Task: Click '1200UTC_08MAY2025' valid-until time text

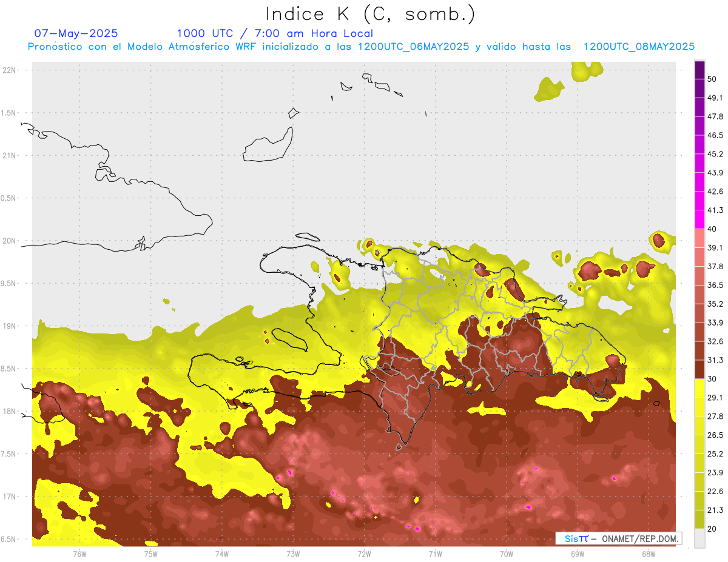Action: point(639,47)
